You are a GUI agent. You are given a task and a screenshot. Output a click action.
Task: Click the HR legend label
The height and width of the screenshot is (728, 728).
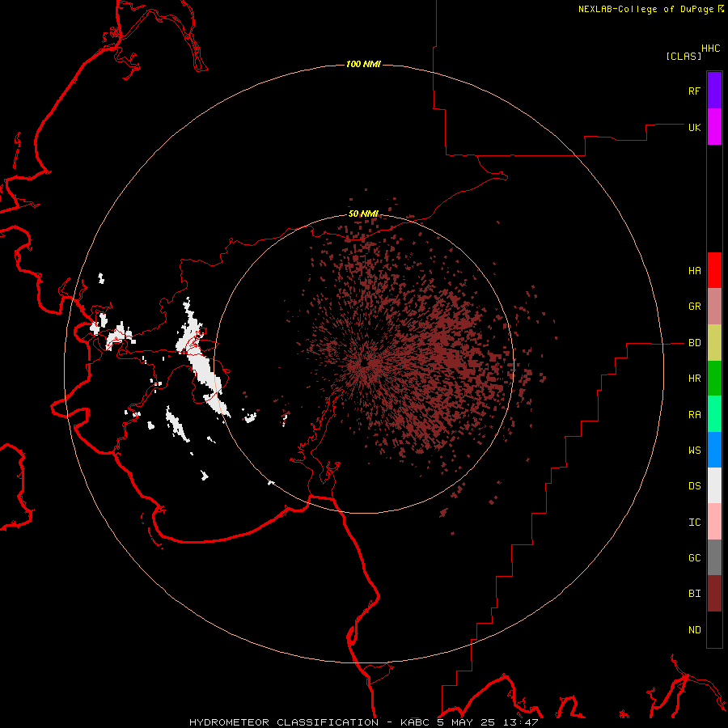[x=694, y=379]
